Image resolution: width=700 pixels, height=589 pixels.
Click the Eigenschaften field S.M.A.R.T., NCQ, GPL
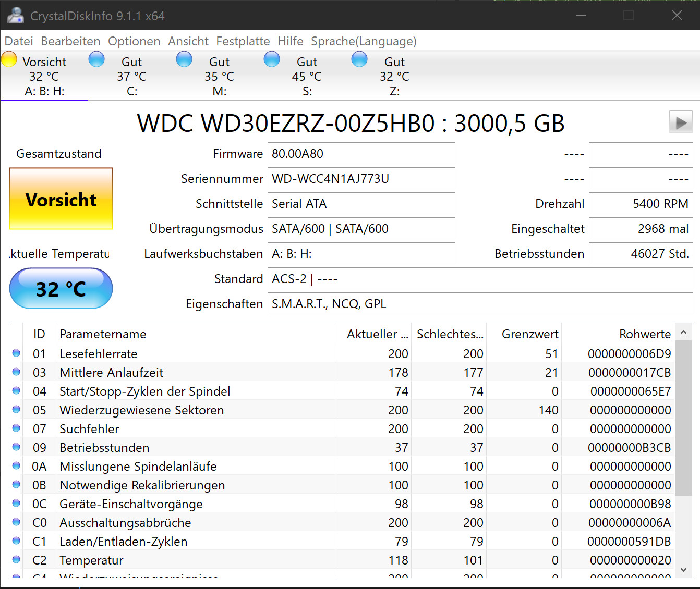[x=480, y=304]
